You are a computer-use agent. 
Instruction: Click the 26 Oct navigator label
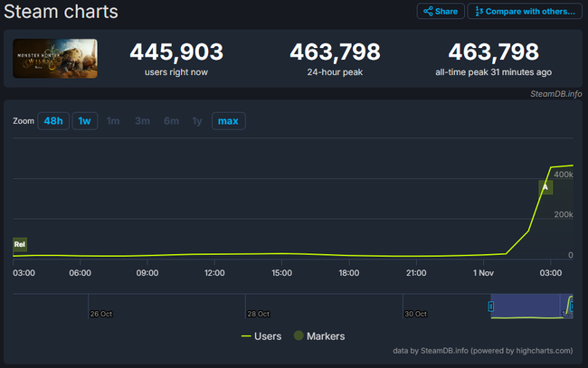[101, 314]
